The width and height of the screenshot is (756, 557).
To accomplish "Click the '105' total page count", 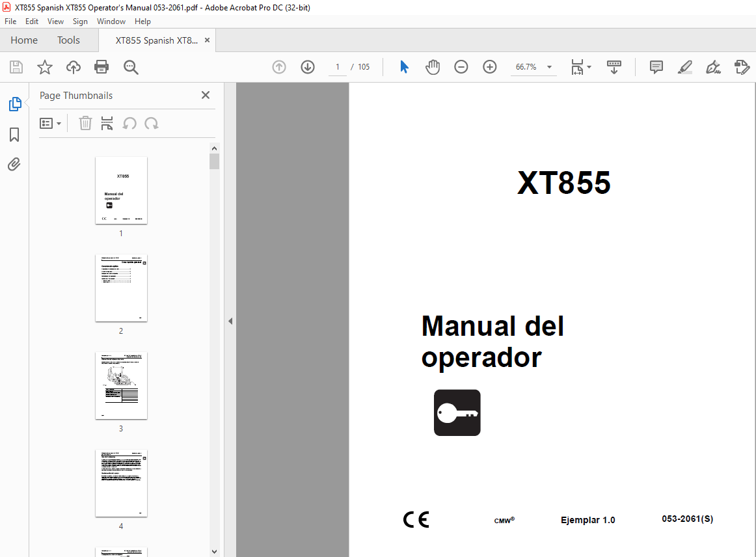I will click(364, 67).
